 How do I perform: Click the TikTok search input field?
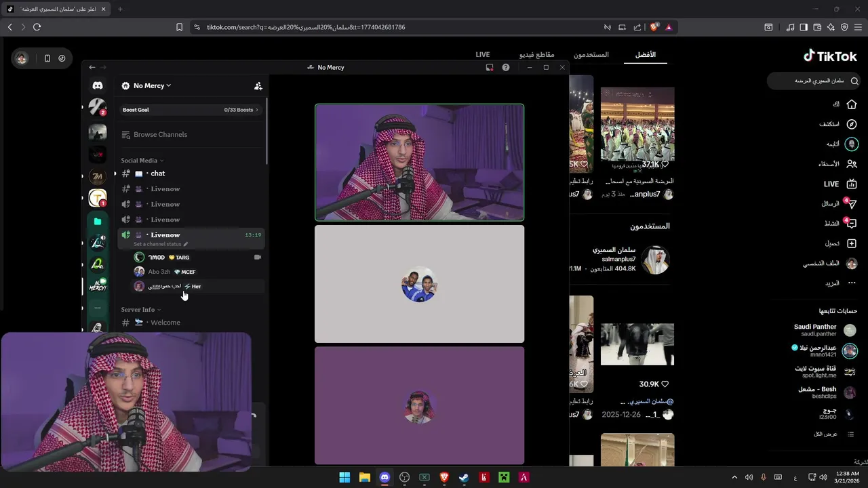[814, 81]
